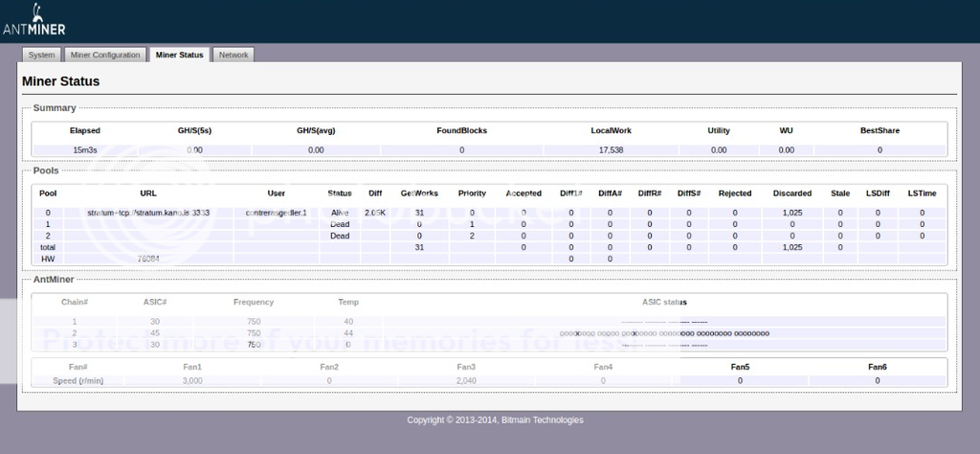Click the Utility column header

tap(719, 130)
